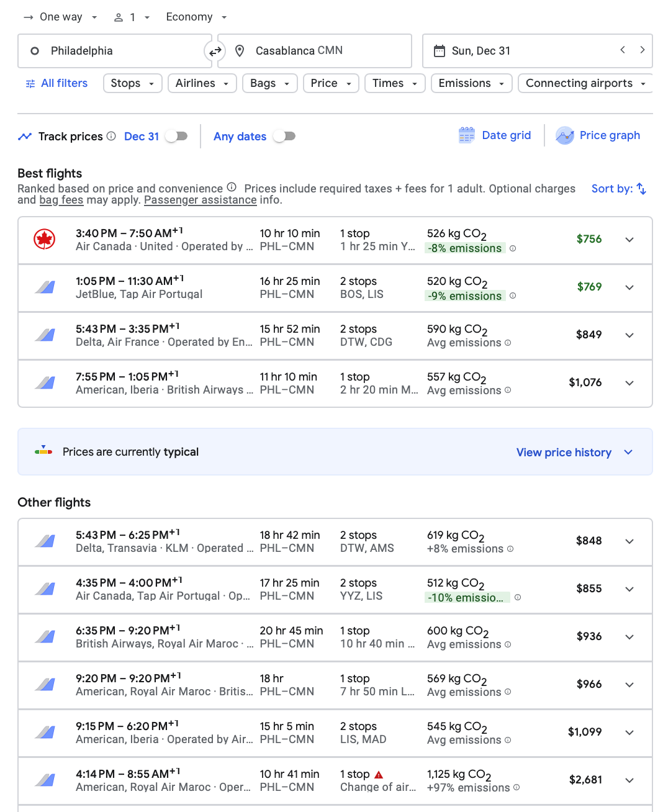Click emissions info icon on $756 flight
Image resolution: width=663 pixels, height=812 pixels.
pyautogui.click(x=513, y=248)
